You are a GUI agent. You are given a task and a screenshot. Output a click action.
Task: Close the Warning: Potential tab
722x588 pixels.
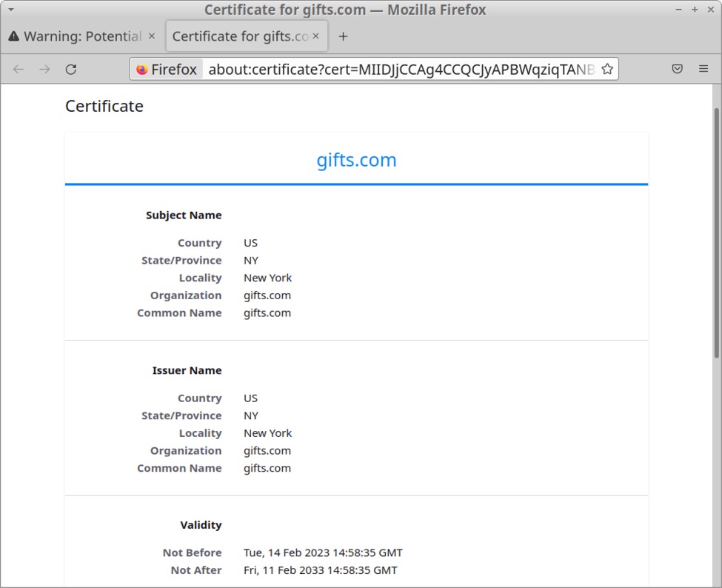click(152, 36)
